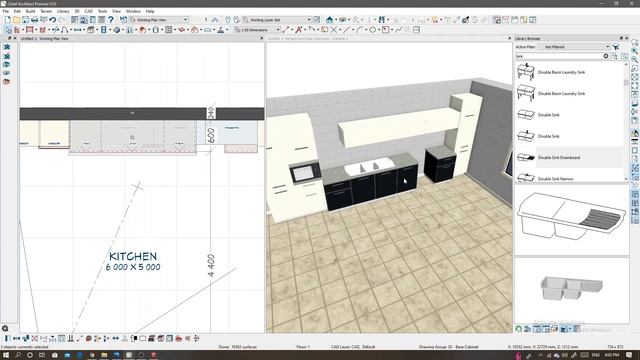Viewport: 640px width, 360px height.
Task: Open the Library menu
Action: coord(63,11)
